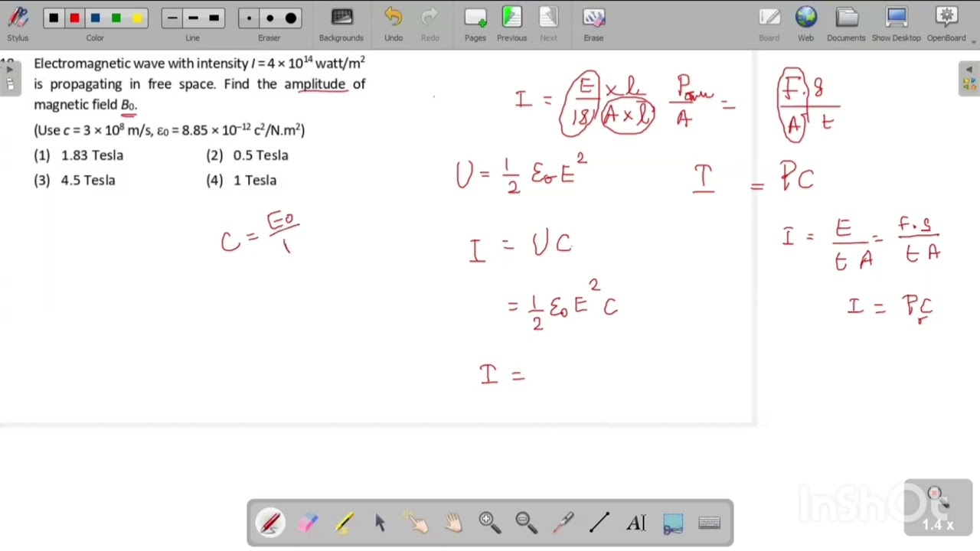Select the medium eraser size
Viewport: 980px width, 551px height.
click(x=269, y=18)
